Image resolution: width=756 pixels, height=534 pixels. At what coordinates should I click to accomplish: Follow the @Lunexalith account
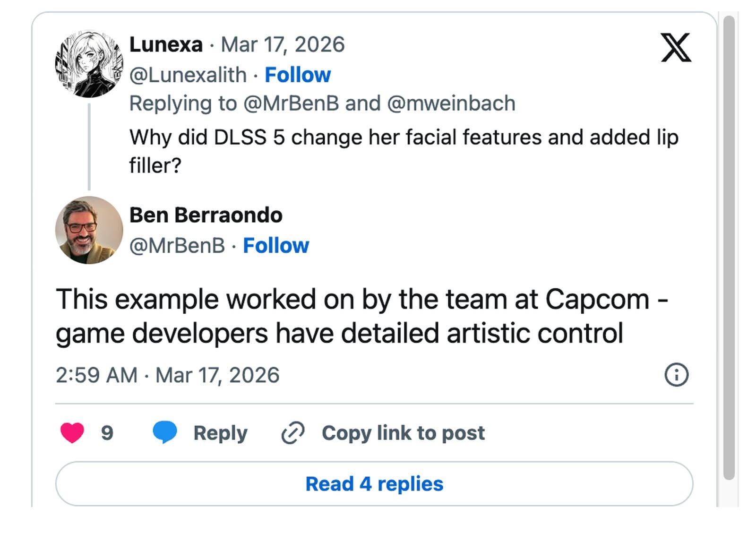pos(298,74)
